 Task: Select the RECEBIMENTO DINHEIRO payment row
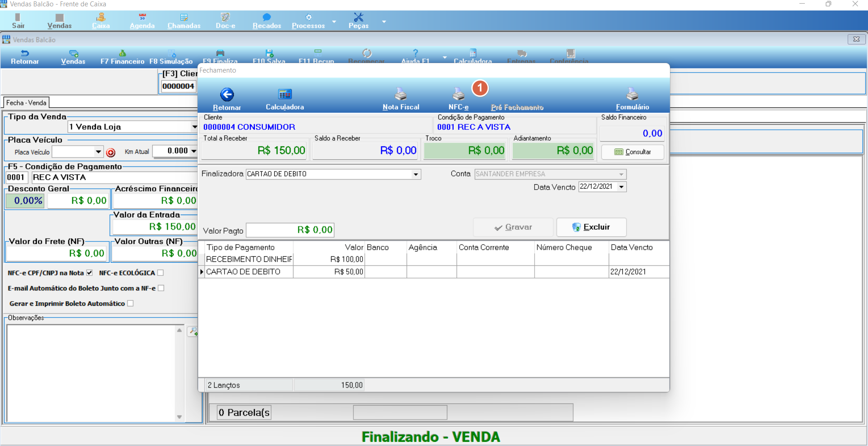click(434, 259)
